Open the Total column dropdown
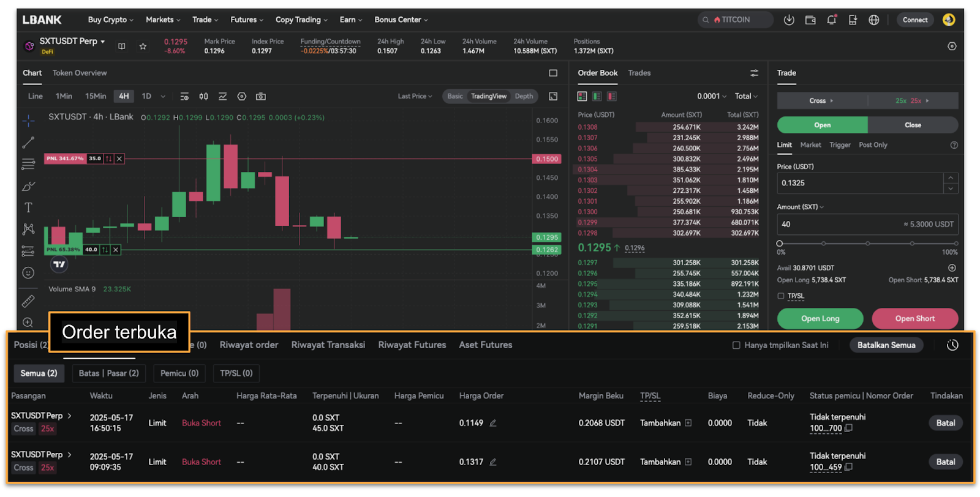 [746, 96]
